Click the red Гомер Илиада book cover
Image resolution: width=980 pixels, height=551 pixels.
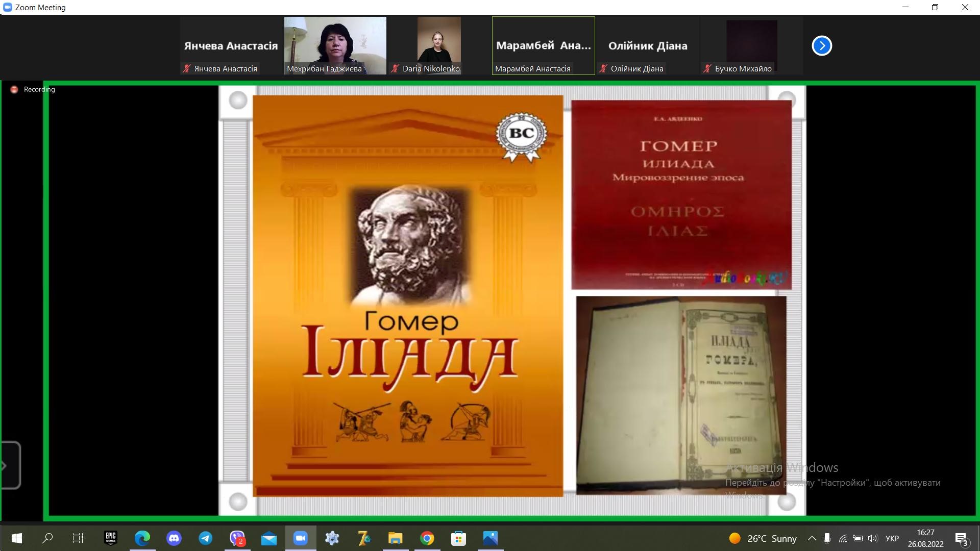click(681, 194)
